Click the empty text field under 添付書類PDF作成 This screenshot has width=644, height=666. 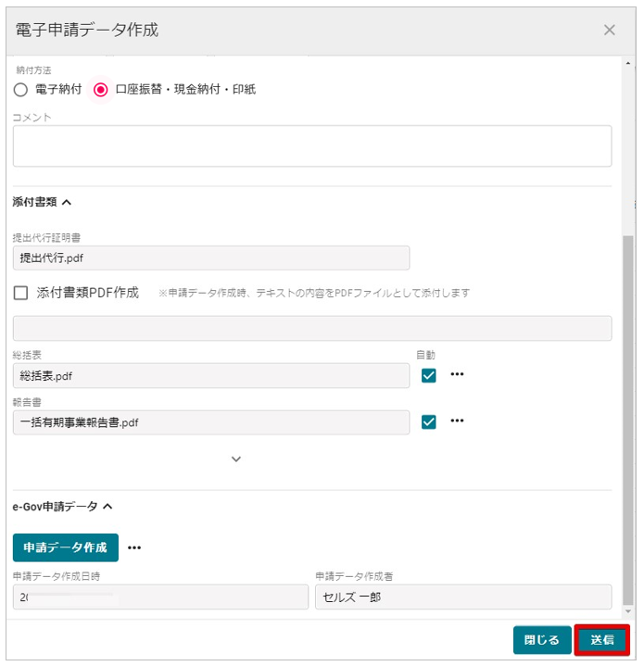tap(312, 328)
